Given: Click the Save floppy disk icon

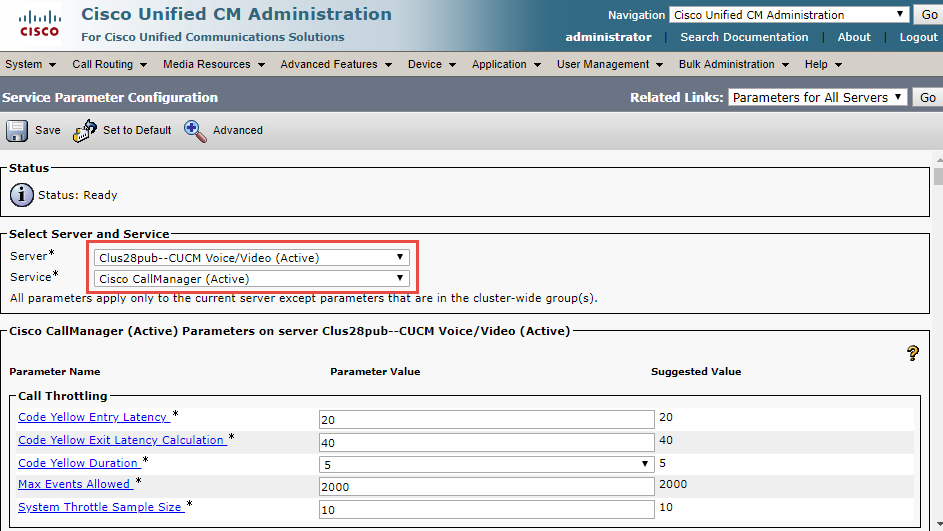Looking at the screenshot, I should point(17,130).
